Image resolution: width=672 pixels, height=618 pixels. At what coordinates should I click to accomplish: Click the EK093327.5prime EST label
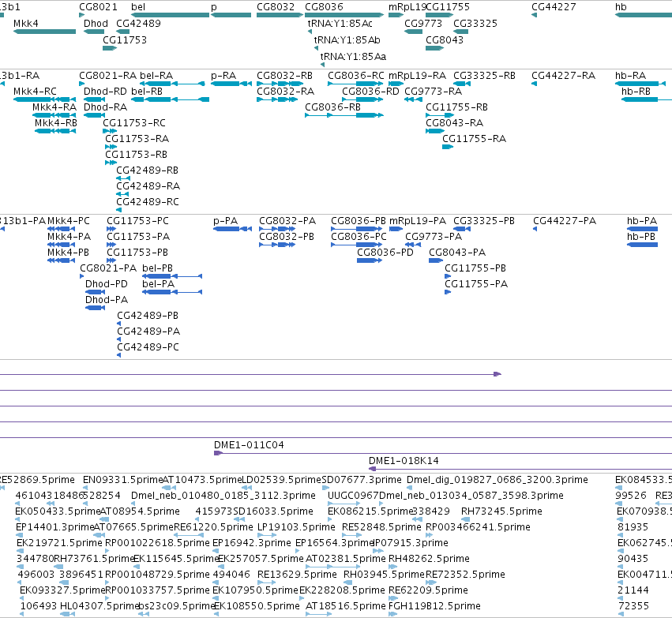pos(62,590)
